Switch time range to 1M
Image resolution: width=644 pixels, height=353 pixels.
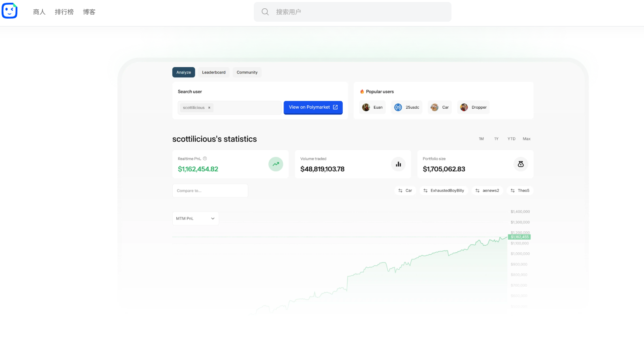(481, 139)
